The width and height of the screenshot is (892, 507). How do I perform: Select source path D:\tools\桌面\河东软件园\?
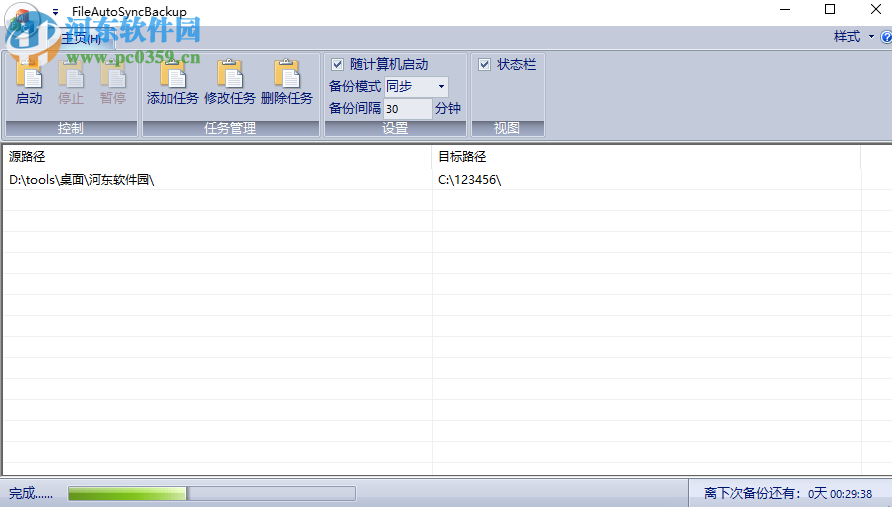pos(81,180)
